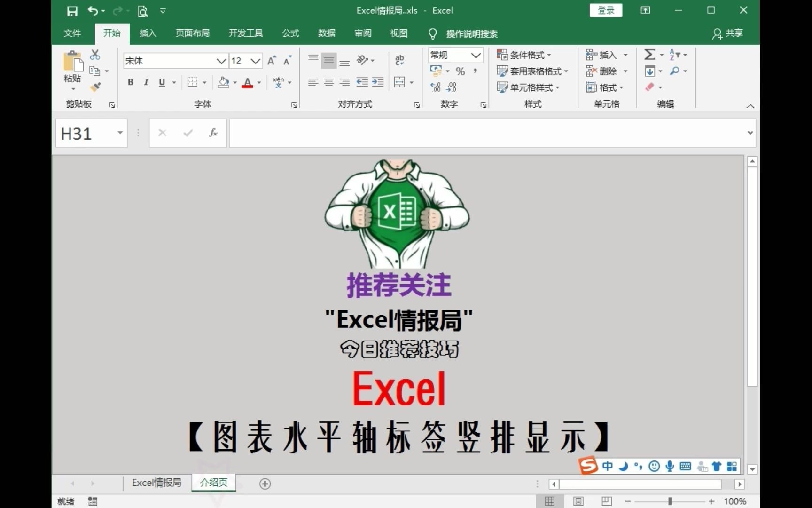Add a new sheet with plus icon
This screenshot has height=508, width=812.
pyautogui.click(x=265, y=484)
